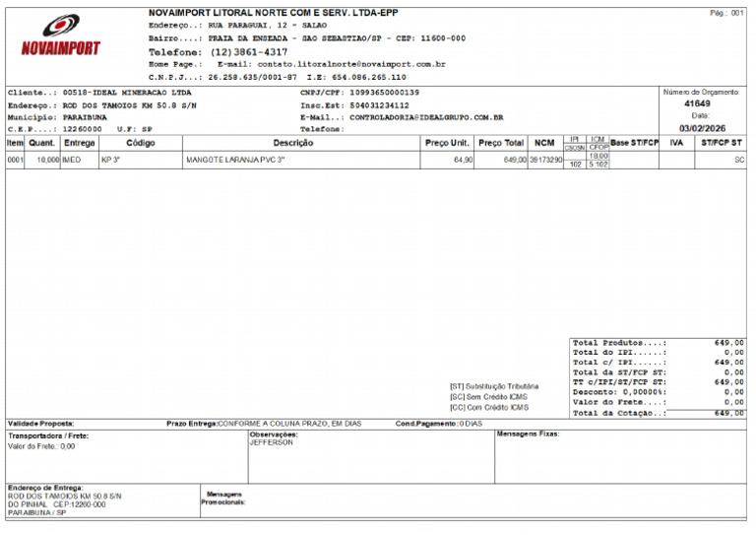Click description MANGOTE LARANJA PVC 3"
This screenshot has width=756, height=535.
pyautogui.click(x=235, y=160)
